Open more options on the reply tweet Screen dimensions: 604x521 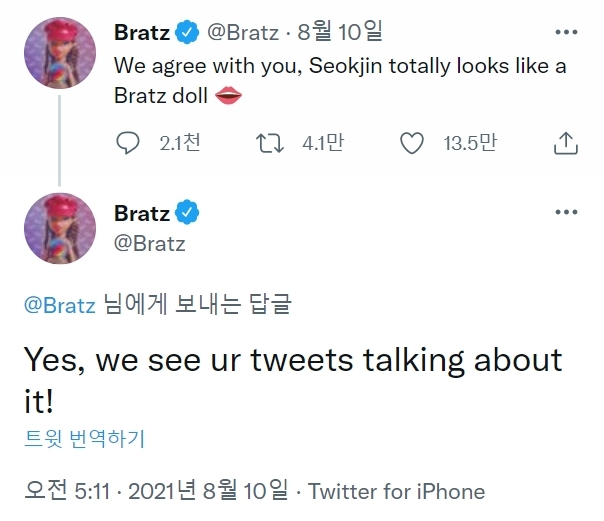566,213
